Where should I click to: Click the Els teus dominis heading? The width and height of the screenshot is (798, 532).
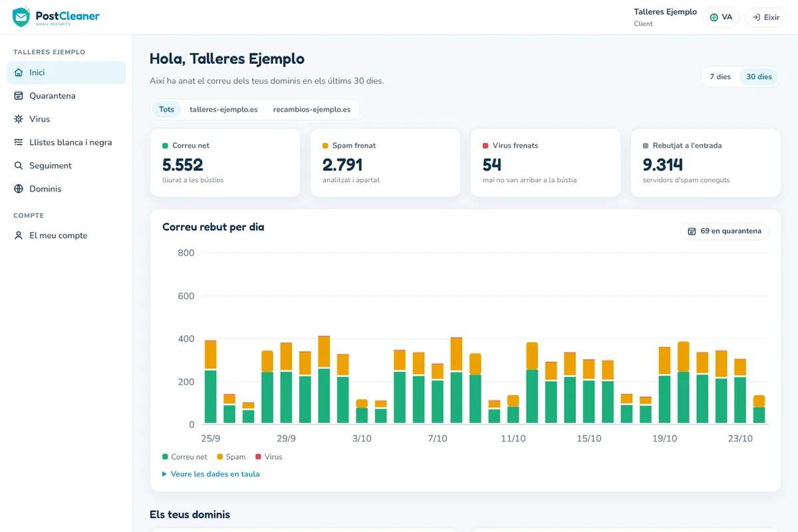point(190,515)
